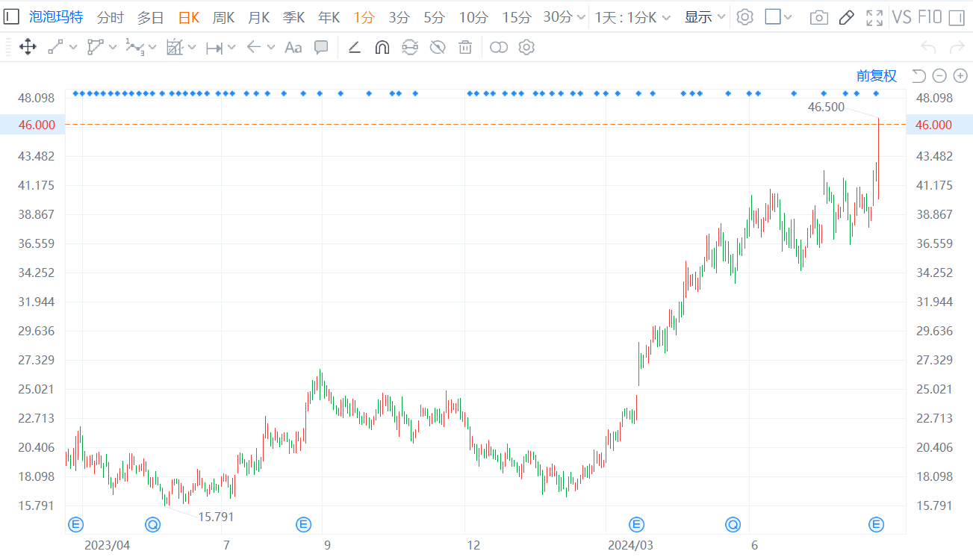Switch to the 分时 intraday tab
Viewport: 973px width, 560px height.
coord(110,17)
